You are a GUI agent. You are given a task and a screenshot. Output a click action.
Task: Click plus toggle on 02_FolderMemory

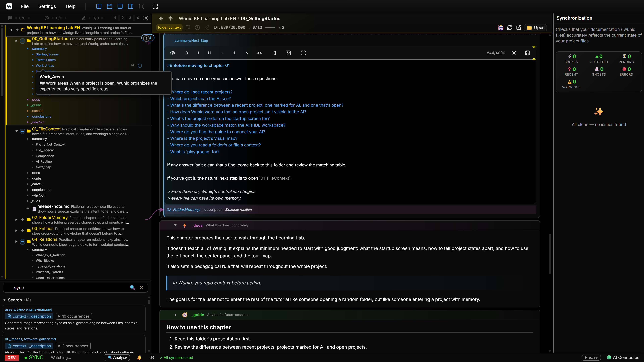(22, 220)
